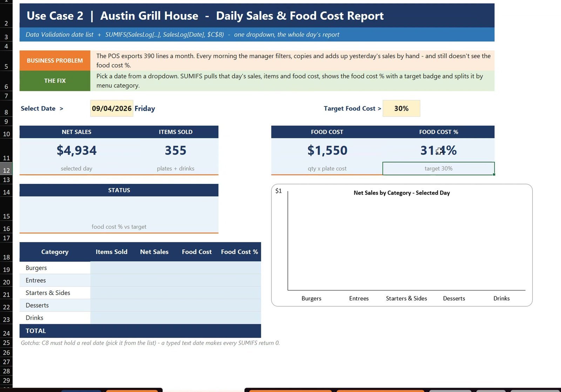Select row 24 via its row header

point(6,331)
